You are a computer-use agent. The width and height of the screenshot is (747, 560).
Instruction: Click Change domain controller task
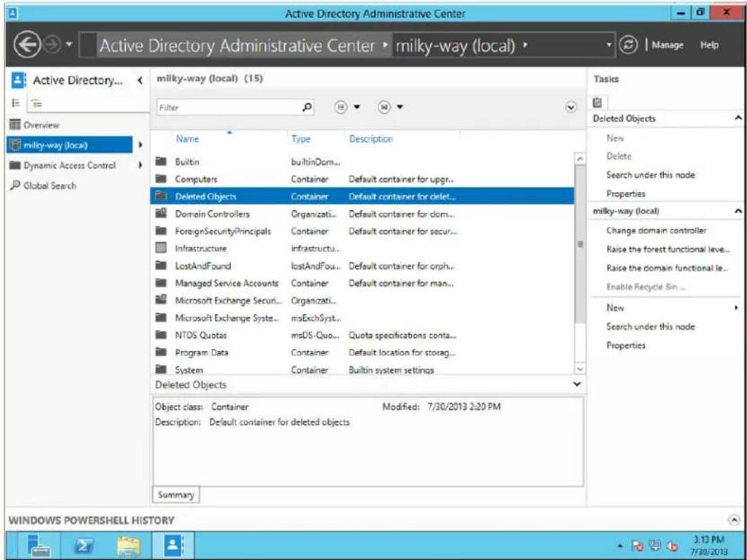coord(656,231)
